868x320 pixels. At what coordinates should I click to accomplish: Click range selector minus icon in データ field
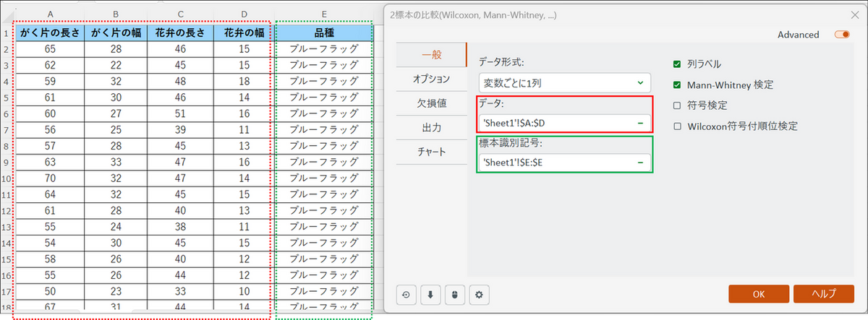click(x=640, y=124)
